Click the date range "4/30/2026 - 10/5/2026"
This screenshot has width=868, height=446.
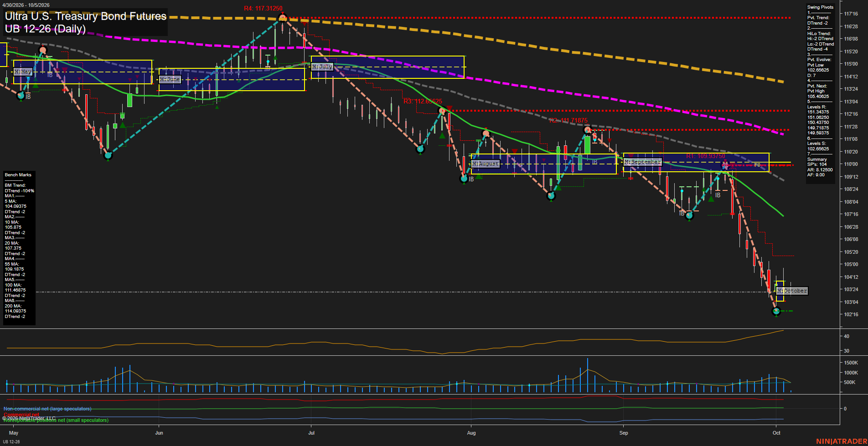tap(26, 5)
